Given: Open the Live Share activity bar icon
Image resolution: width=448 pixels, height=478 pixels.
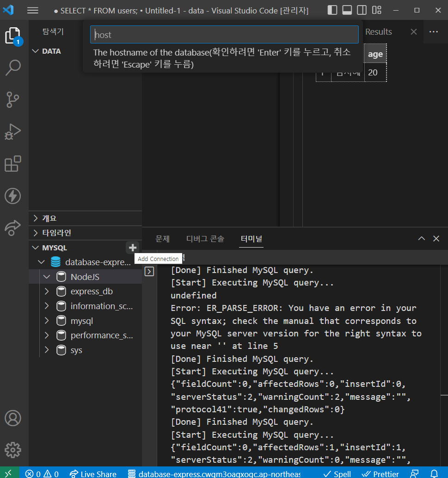Looking at the screenshot, I should [13, 228].
